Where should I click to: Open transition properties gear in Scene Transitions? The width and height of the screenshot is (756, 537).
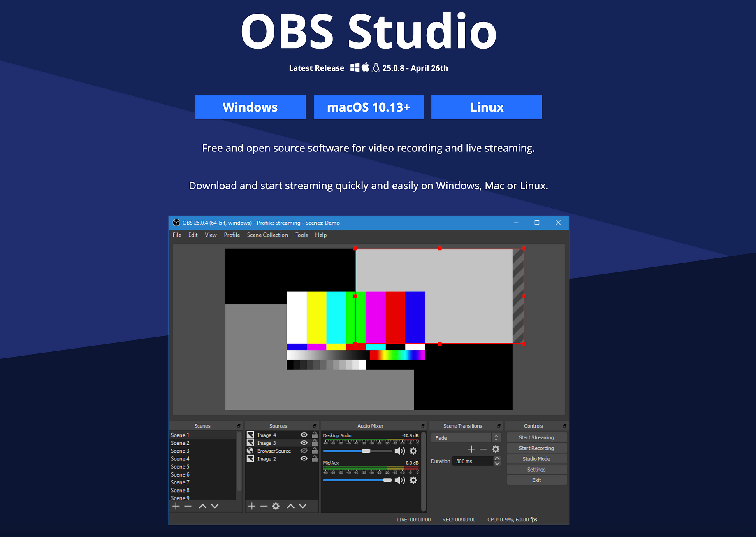(496, 449)
